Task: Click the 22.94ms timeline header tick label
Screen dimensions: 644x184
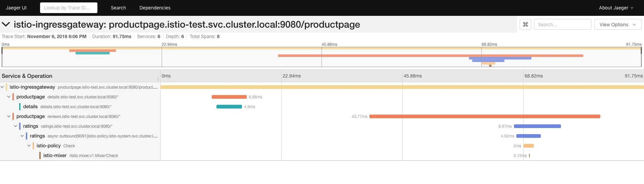Action: pos(292,76)
